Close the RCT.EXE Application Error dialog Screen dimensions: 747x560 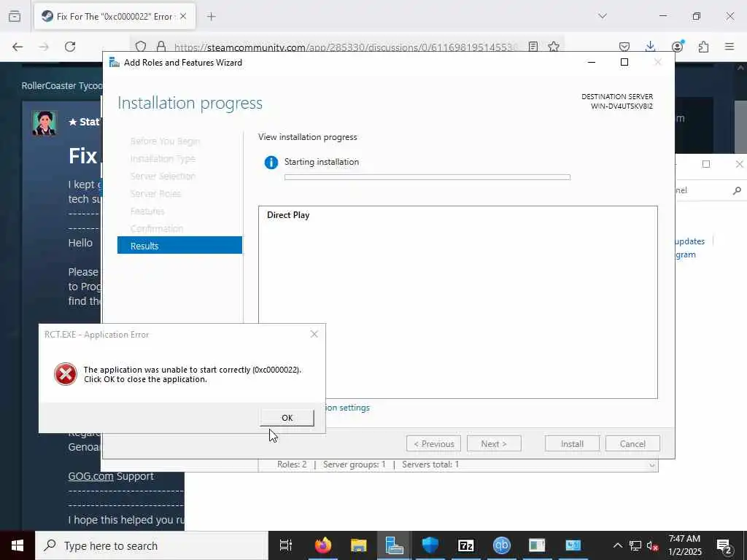click(x=314, y=334)
